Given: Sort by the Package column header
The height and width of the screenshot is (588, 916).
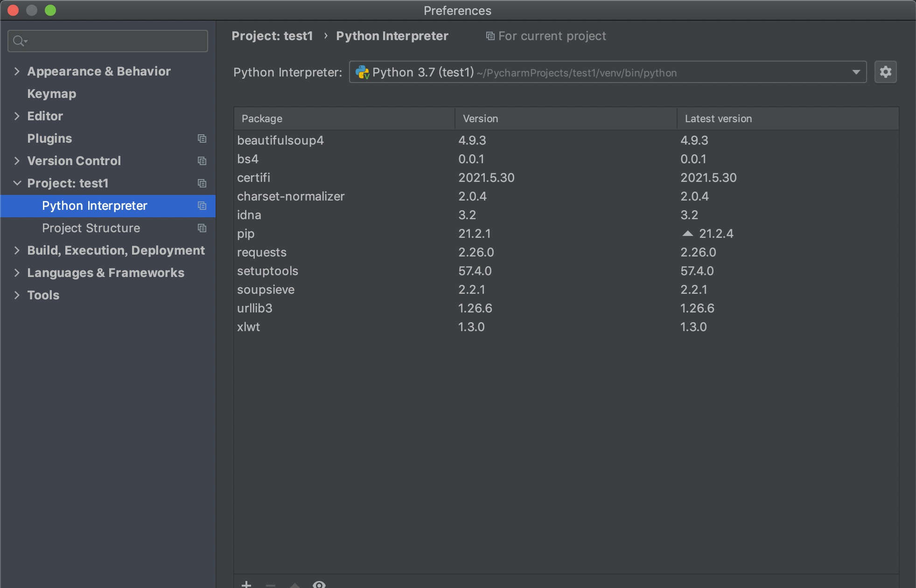Looking at the screenshot, I should point(344,118).
